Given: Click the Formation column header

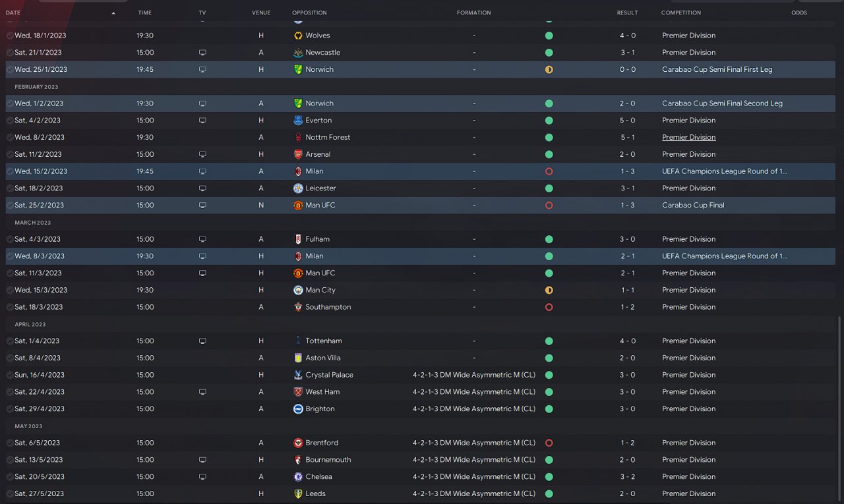Looking at the screenshot, I should tap(473, 13).
